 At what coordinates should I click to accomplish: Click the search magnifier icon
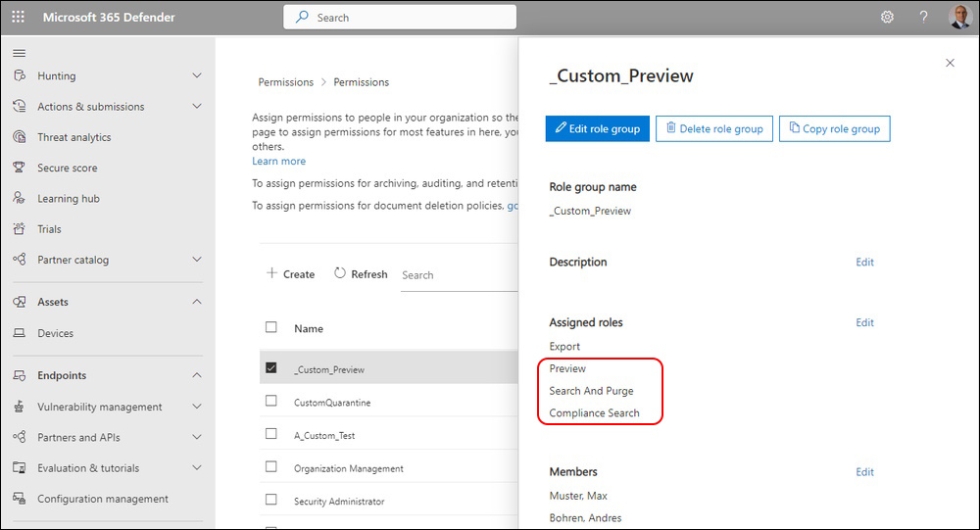point(302,17)
